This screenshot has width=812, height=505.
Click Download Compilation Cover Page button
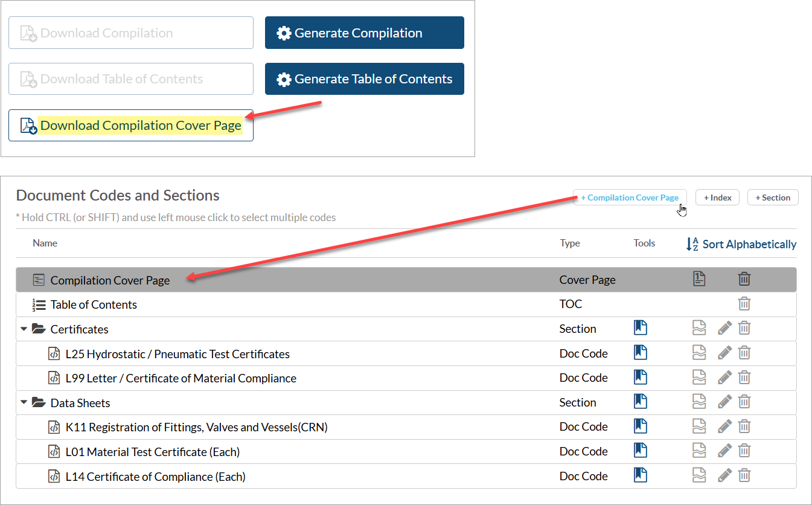[131, 126]
